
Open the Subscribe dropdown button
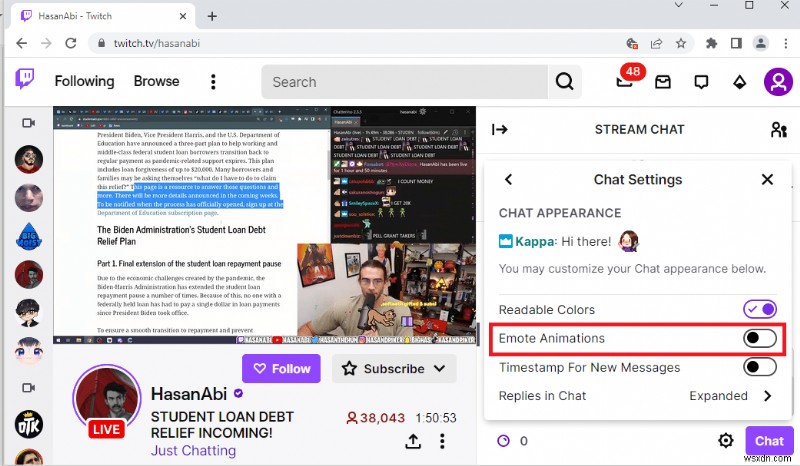click(x=394, y=369)
